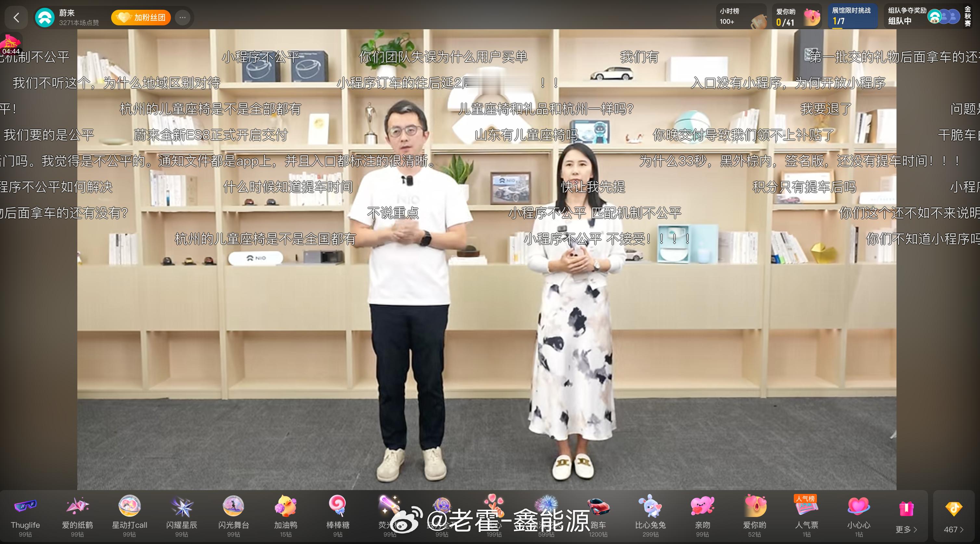This screenshot has height=544, width=980.
Task: Send the 跑车 sports car gift
Action: click(598, 517)
